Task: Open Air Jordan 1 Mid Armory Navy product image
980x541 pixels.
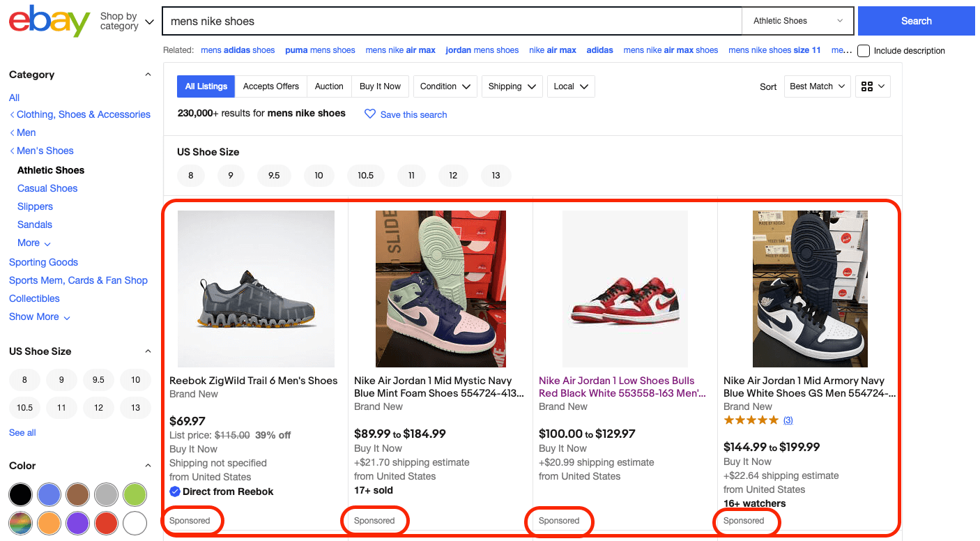Action: click(x=810, y=289)
